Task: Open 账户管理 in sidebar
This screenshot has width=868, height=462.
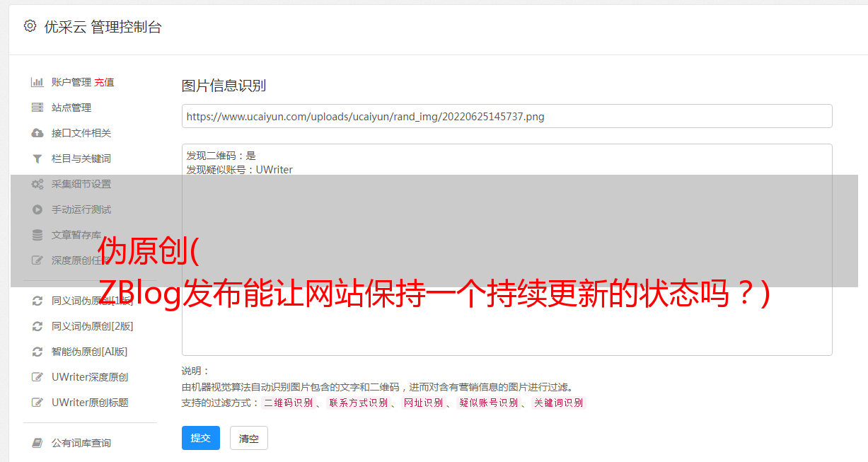Action: (x=71, y=82)
